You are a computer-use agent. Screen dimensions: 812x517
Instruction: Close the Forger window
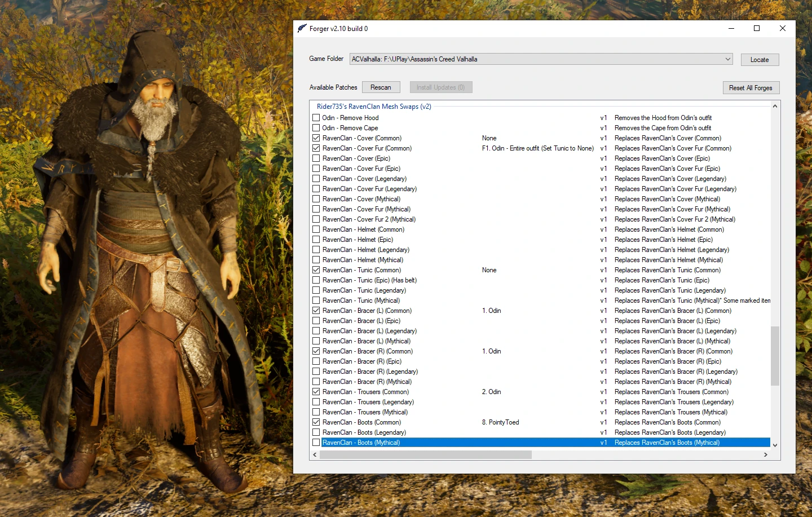coord(783,29)
